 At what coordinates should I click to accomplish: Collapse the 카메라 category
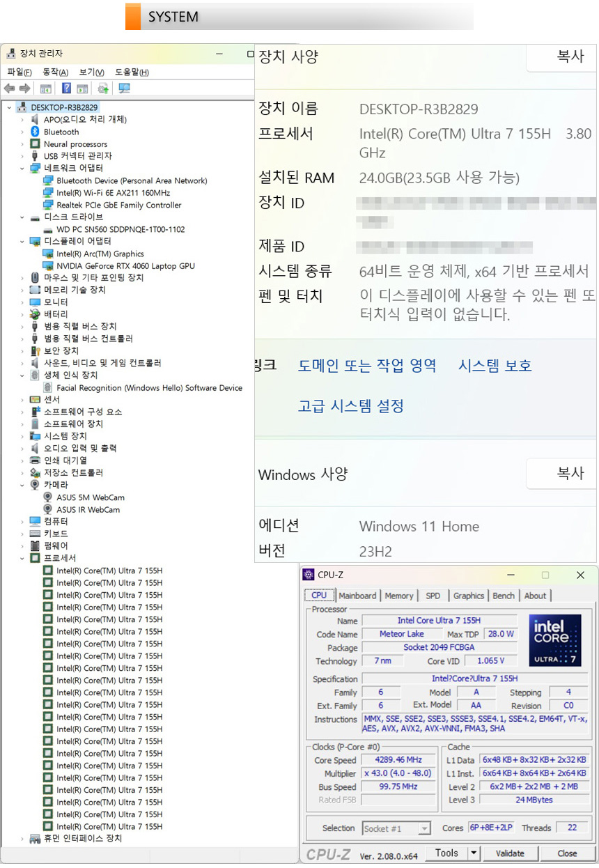(x=22, y=485)
